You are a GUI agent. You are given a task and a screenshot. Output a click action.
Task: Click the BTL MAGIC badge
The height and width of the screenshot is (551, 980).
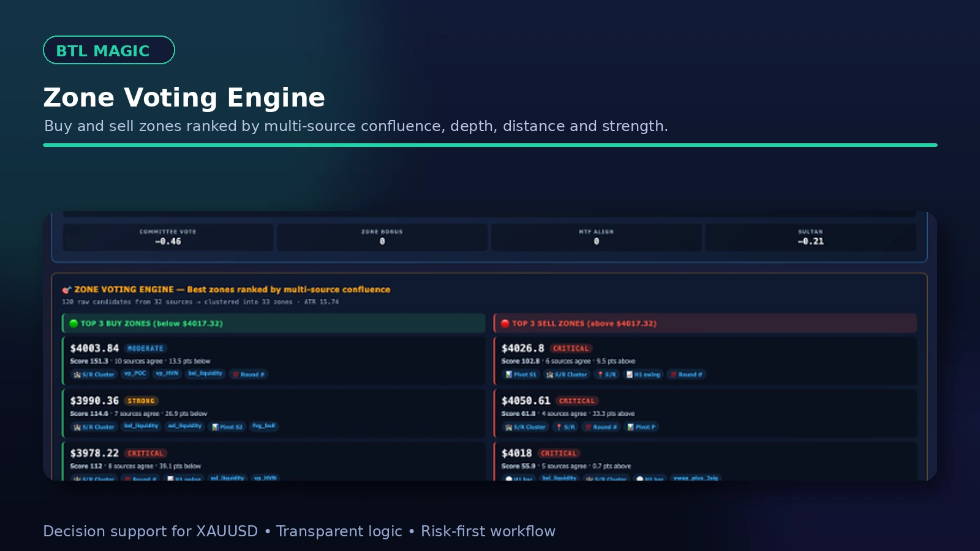tap(109, 50)
